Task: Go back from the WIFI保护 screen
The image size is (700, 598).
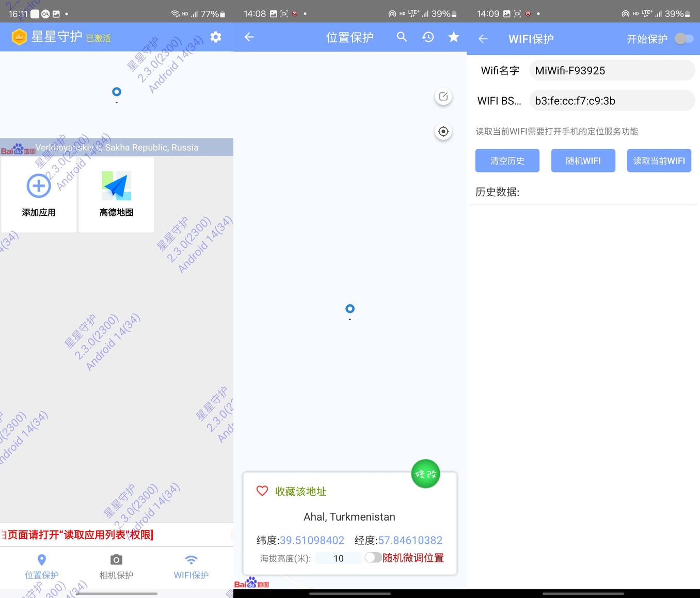Action: (483, 39)
